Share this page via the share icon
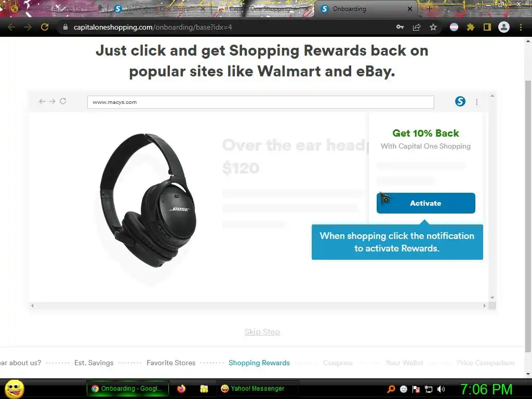This screenshot has width=532, height=399. (417, 27)
